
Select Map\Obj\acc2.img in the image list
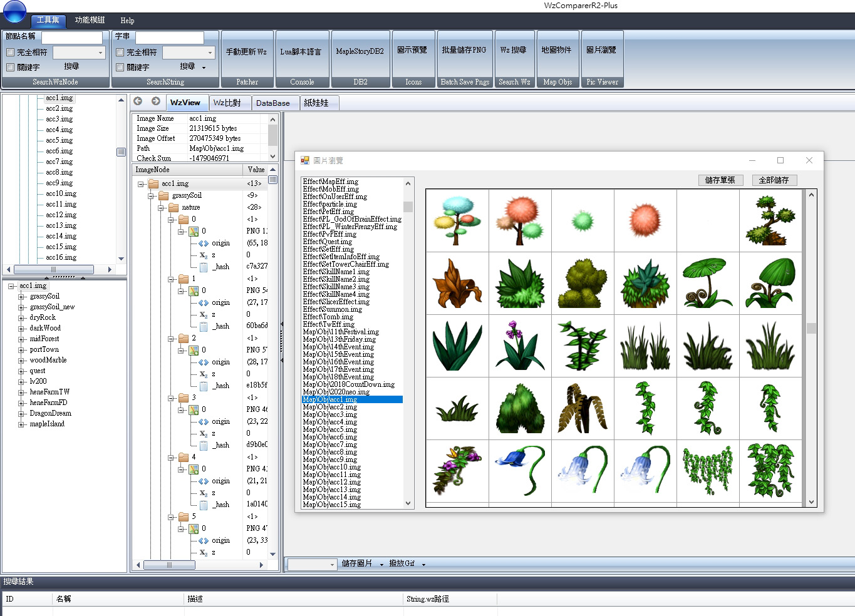[x=330, y=407]
